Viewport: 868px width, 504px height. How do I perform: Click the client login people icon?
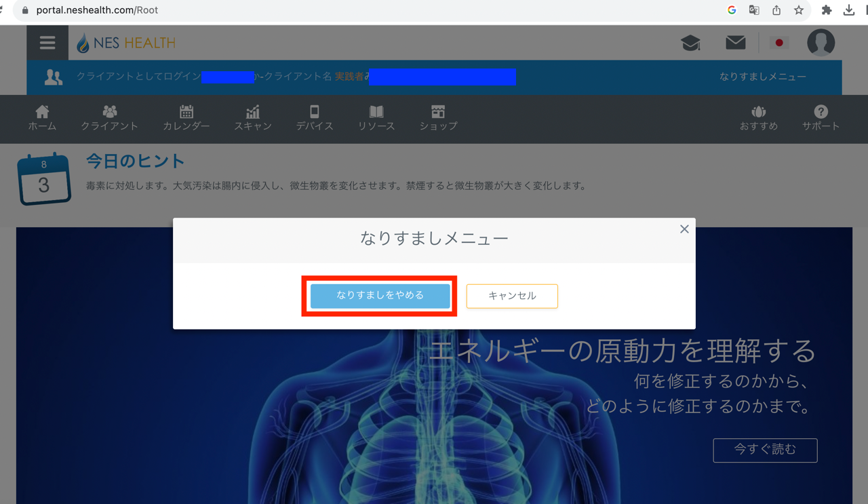pyautogui.click(x=54, y=77)
